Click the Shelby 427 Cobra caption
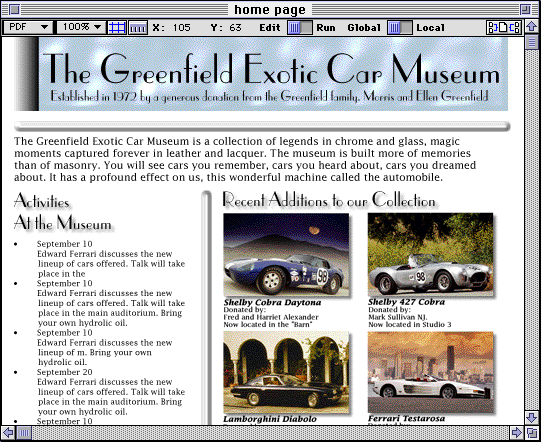This screenshot has width=541, height=442. [x=406, y=302]
